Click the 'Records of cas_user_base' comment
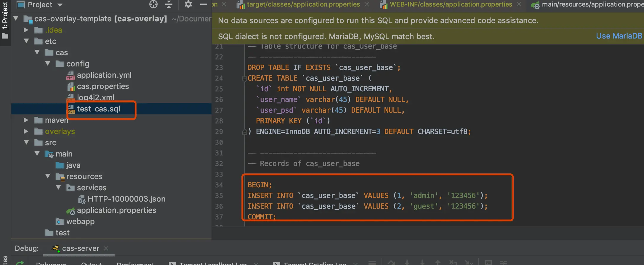 pyautogui.click(x=304, y=164)
